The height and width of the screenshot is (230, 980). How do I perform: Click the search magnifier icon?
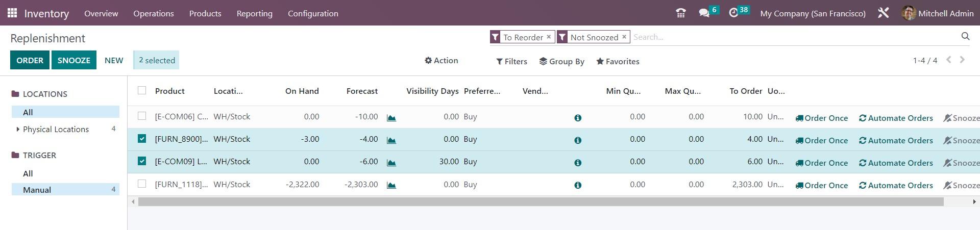(965, 36)
